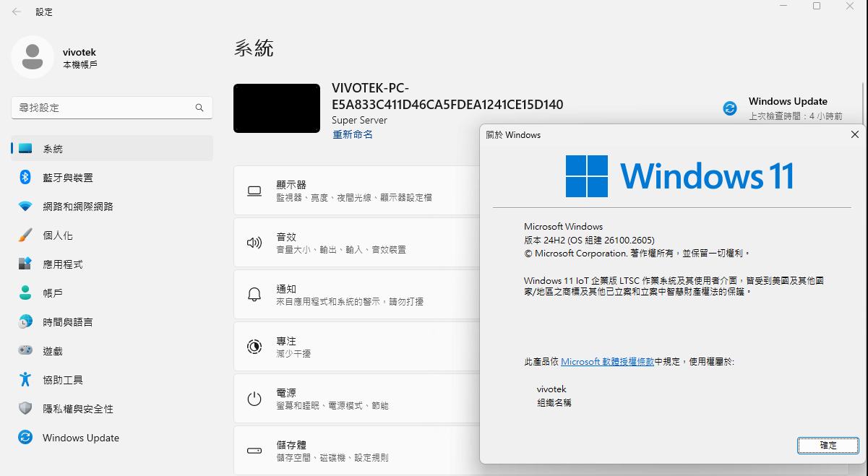868x476 pixels.
Task: Open 時間與語言 settings category
Action: [112, 322]
